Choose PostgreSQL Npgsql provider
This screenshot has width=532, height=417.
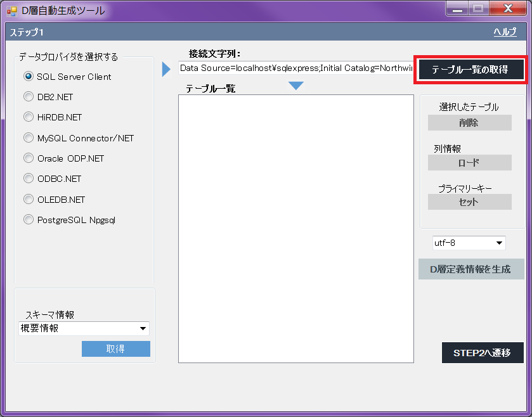pyautogui.click(x=29, y=220)
